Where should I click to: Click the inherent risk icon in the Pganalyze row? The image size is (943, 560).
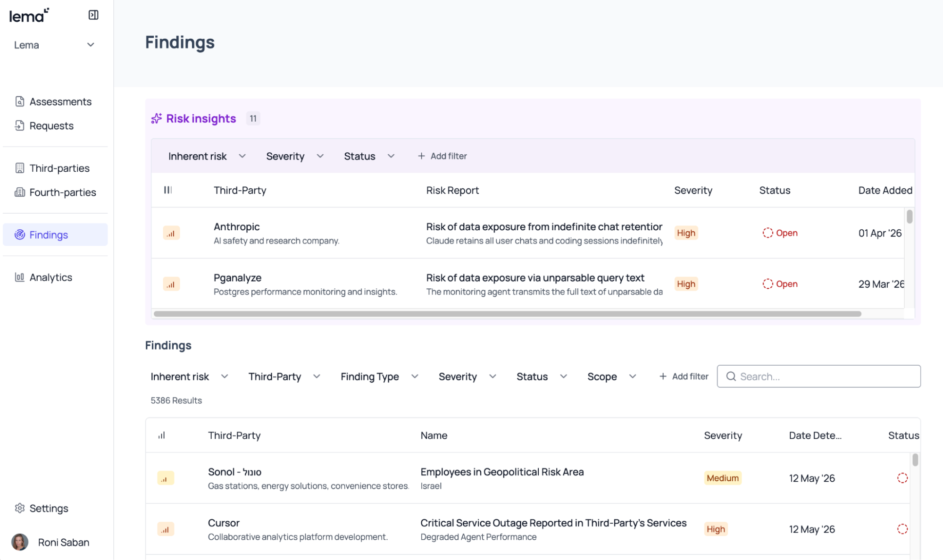pos(171,284)
